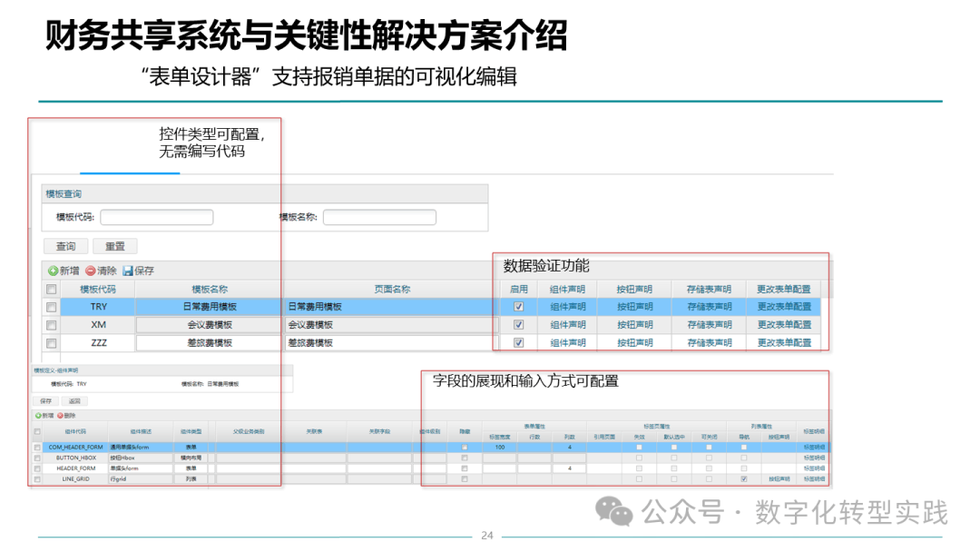The image size is (980, 552).
Task: Click the 组件类型 column header
Action: click(x=191, y=432)
